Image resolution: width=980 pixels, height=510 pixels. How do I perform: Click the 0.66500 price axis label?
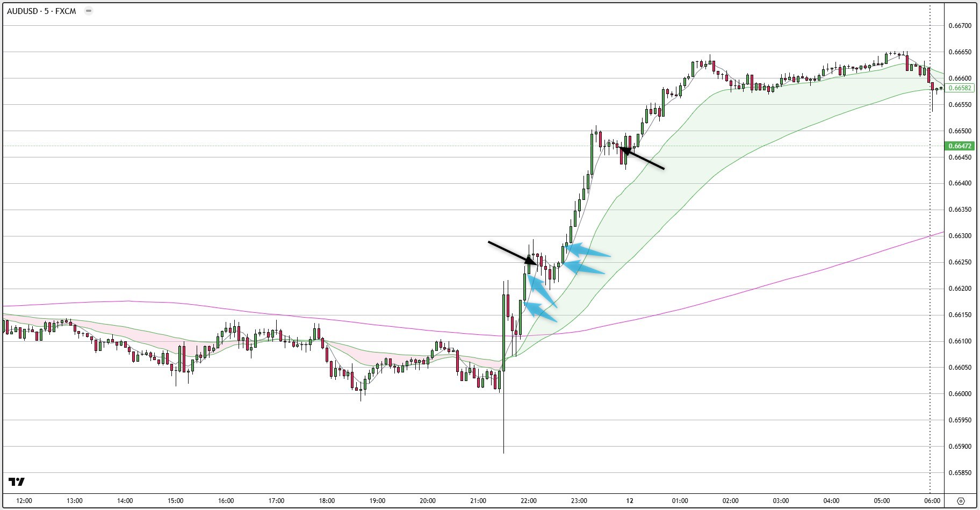(960, 131)
